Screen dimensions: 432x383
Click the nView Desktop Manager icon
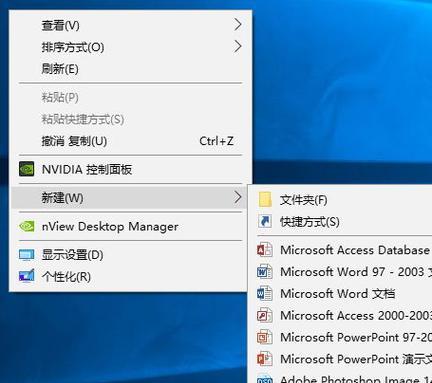27,226
